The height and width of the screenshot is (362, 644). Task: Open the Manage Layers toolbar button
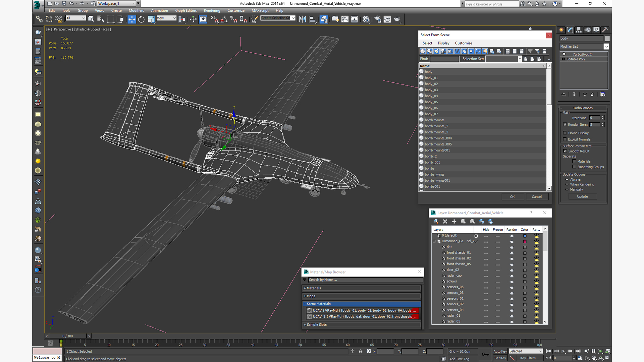click(324, 19)
